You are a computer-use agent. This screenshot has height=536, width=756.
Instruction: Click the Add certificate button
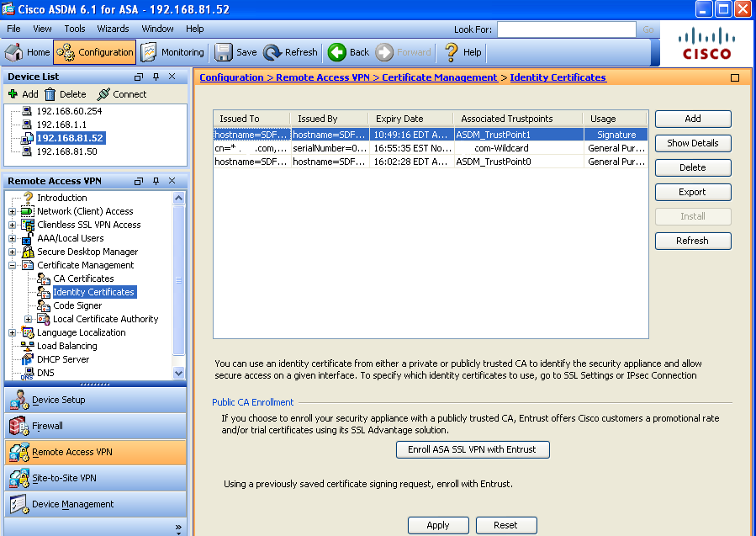[x=693, y=119]
